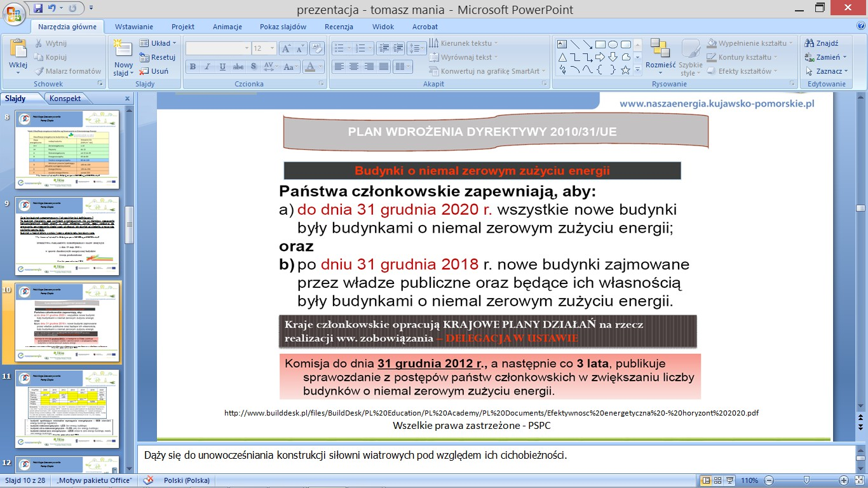
Task: Open the Zaznacz select menu
Action: pos(826,71)
